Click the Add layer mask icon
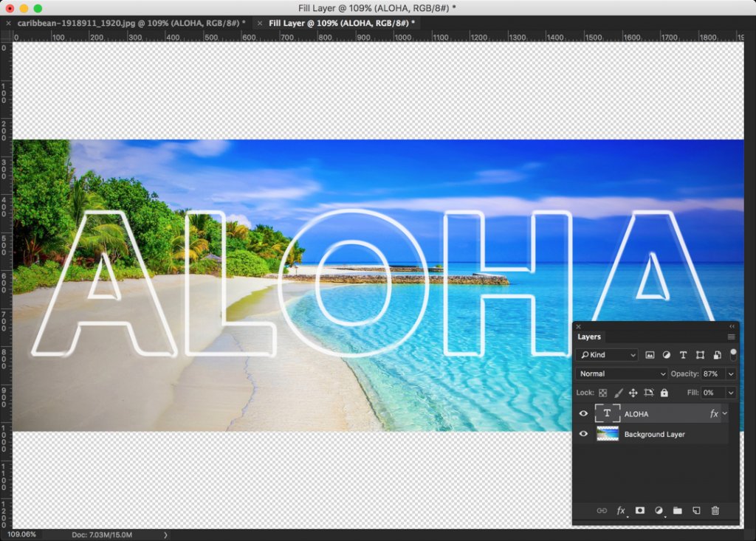The image size is (756, 541). 640,511
